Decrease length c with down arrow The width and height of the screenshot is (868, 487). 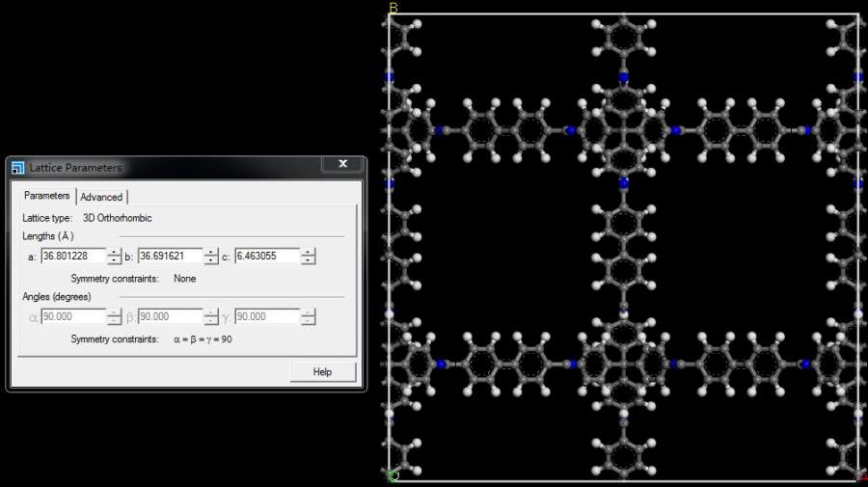tap(309, 260)
